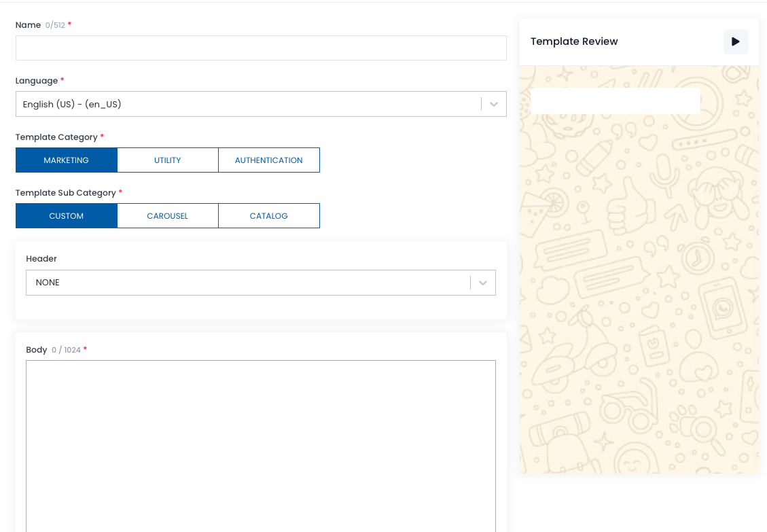The height and width of the screenshot is (532, 767).
Task: Click inside the Body text area
Action: point(261,446)
